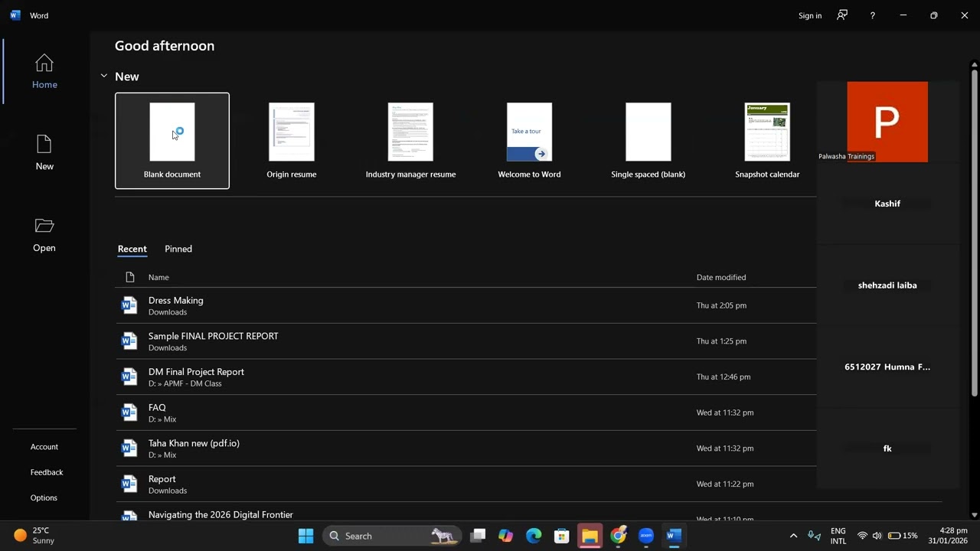This screenshot has height=551, width=980.
Task: Open Word Options
Action: (44, 497)
